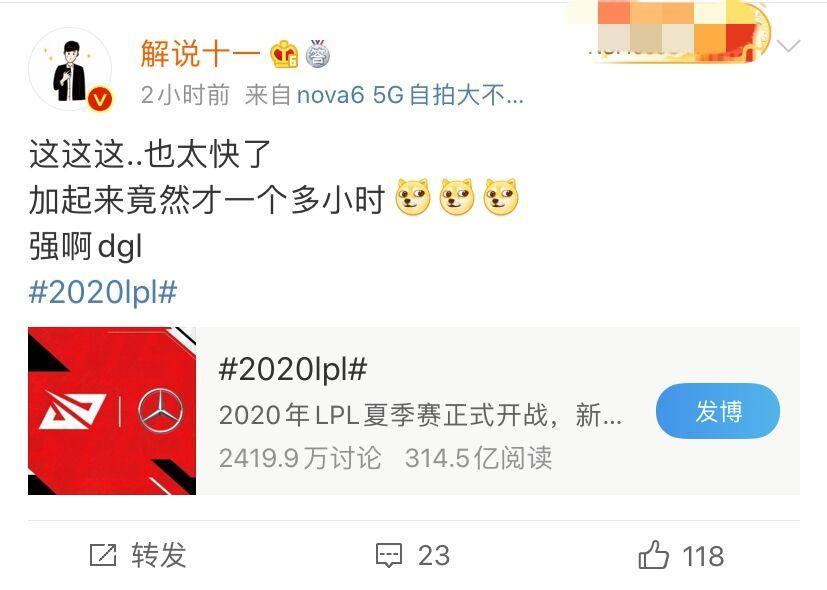Click the 转发 repost label
Screen dimensions: 827x590
[x=159, y=555]
